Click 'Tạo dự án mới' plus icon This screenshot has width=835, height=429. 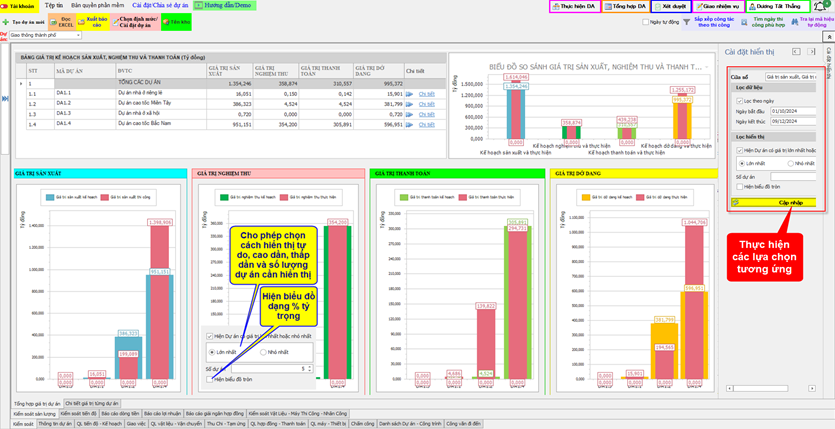click(6, 21)
